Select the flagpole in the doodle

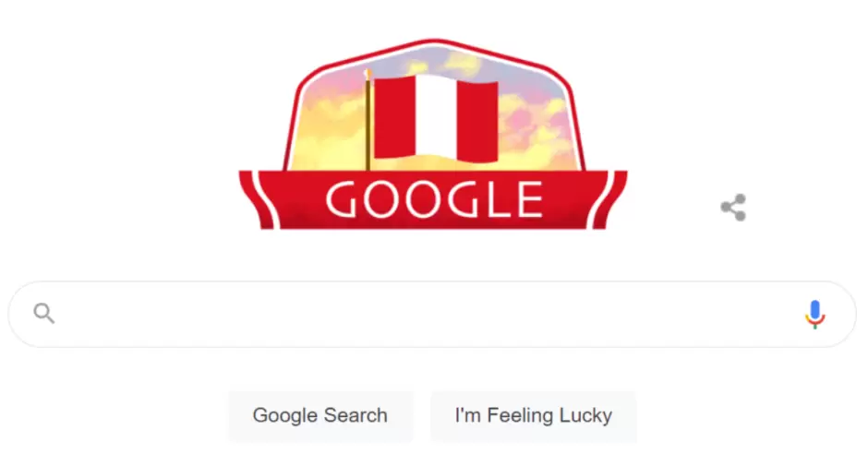click(x=368, y=121)
